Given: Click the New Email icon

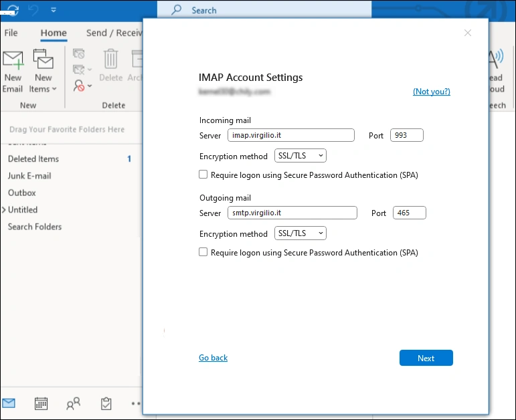Looking at the screenshot, I should click(13, 60).
